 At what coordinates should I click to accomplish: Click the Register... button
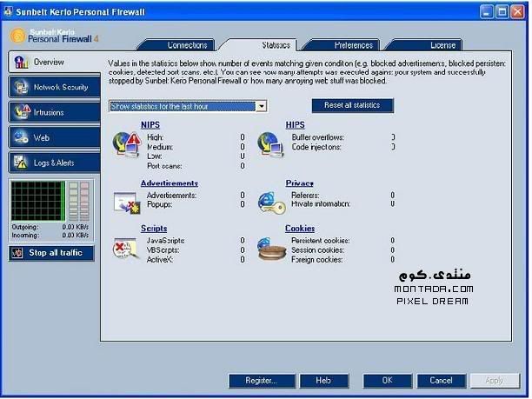click(262, 381)
